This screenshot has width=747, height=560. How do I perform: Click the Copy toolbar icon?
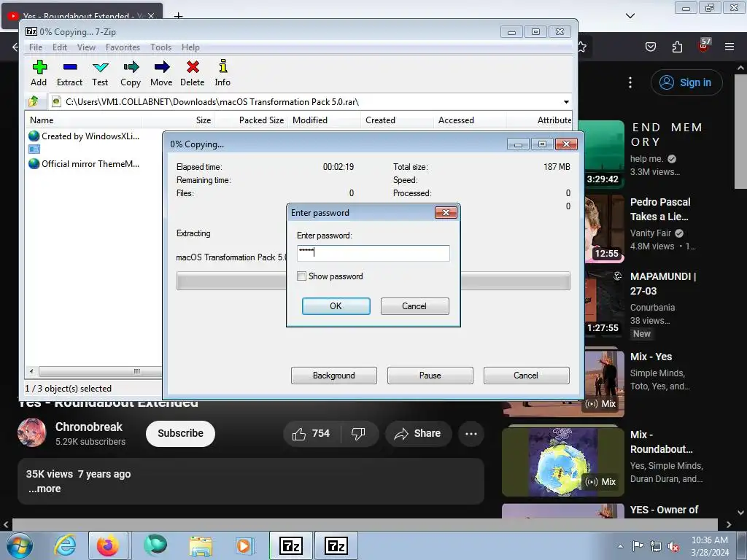tap(131, 74)
